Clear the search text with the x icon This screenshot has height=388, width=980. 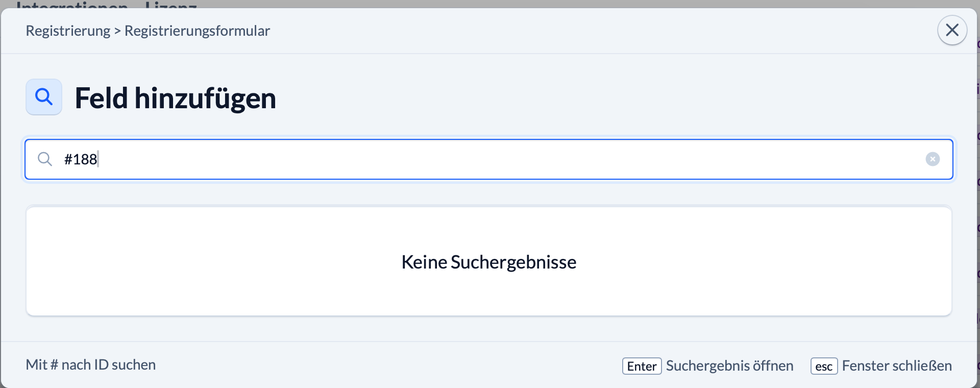[933, 159]
